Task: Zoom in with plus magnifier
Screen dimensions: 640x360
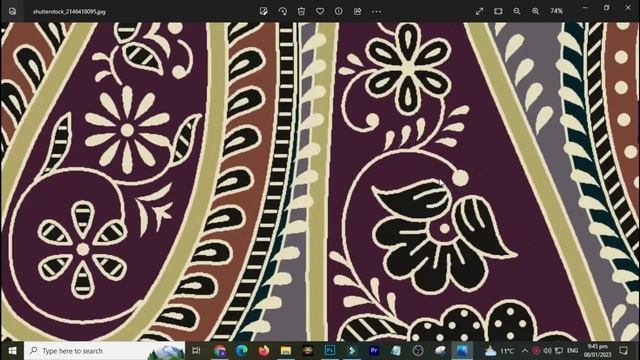Action: [536, 11]
